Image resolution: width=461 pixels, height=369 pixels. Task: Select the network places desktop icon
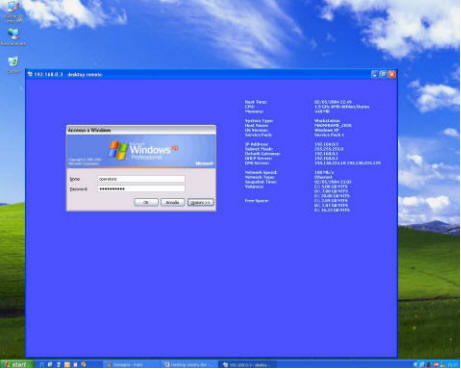[13, 37]
